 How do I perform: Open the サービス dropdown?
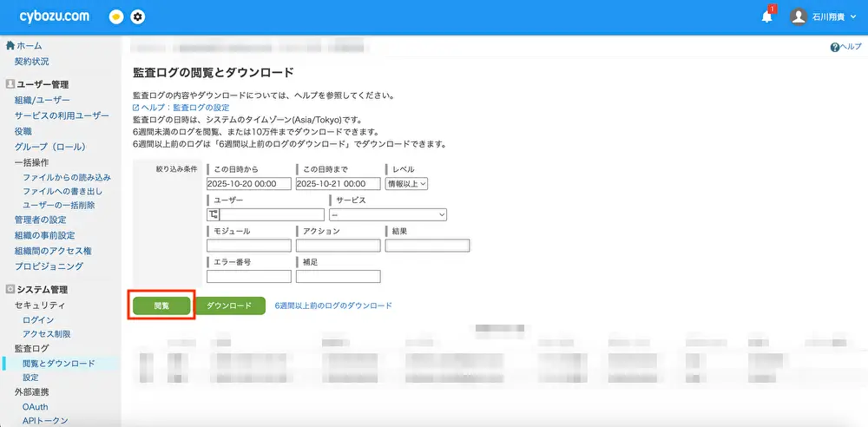[x=388, y=215]
